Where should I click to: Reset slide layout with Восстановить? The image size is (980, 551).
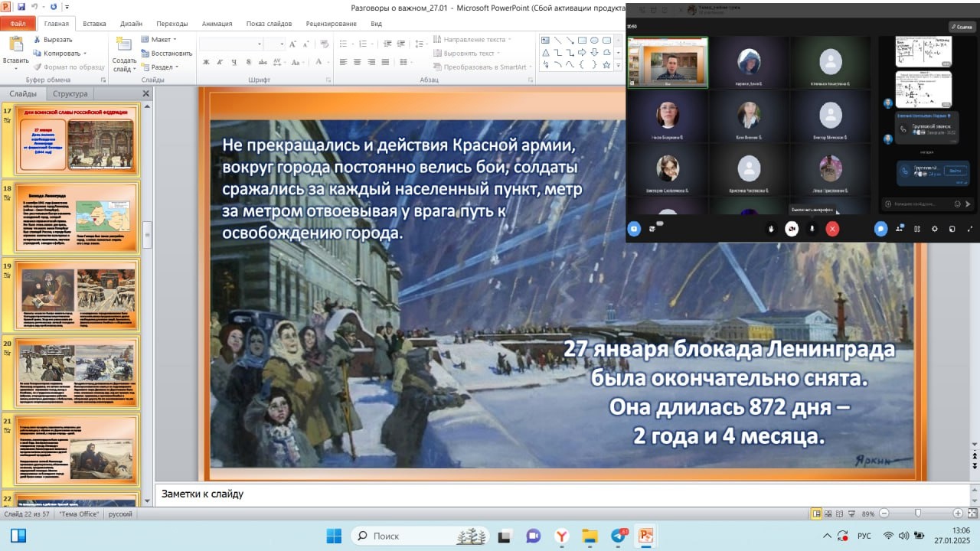166,53
